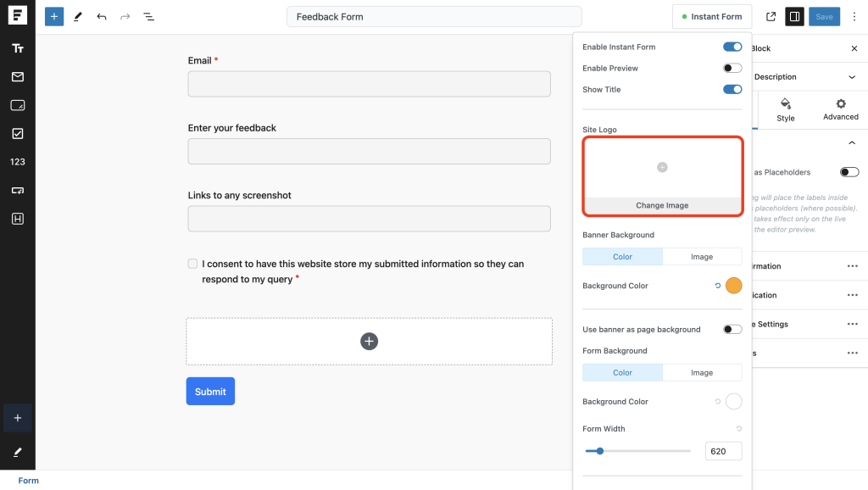Select the Checkbox field icon in sidebar
868x490 pixels.
pyautogui.click(x=18, y=132)
